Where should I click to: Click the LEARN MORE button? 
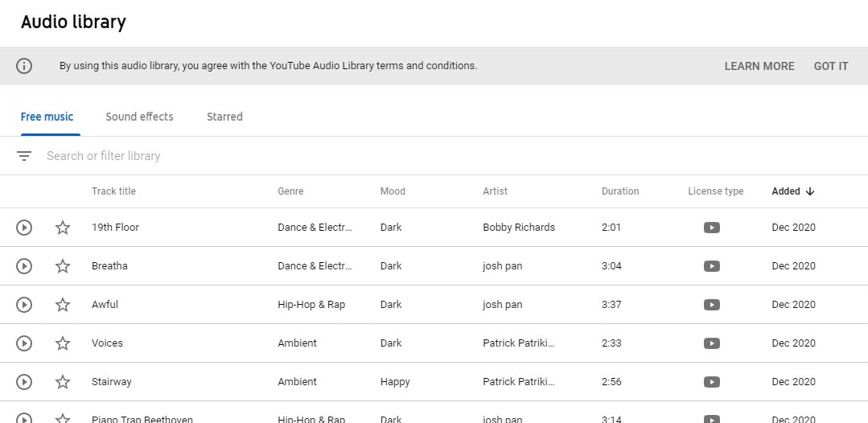759,66
